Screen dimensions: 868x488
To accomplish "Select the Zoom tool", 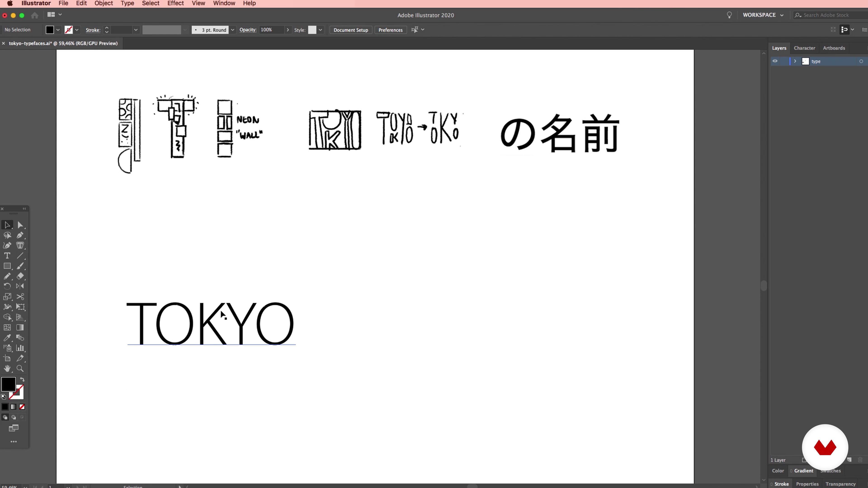I will tap(20, 368).
